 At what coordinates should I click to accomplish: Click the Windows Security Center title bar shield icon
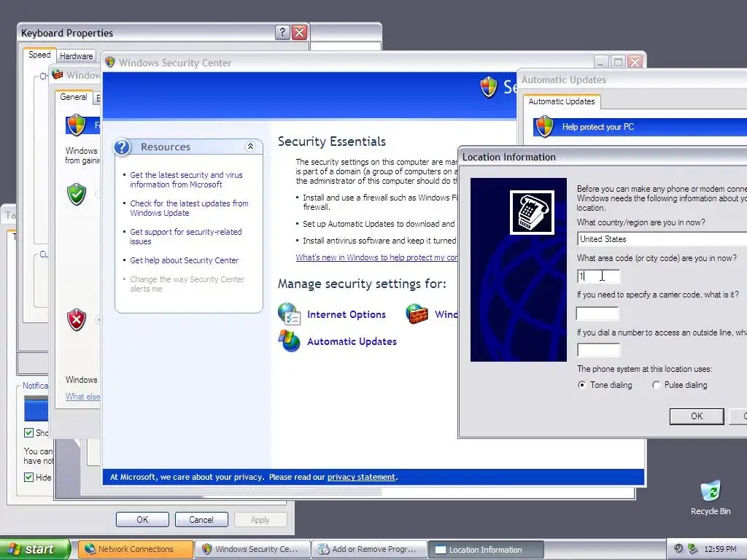click(x=110, y=63)
